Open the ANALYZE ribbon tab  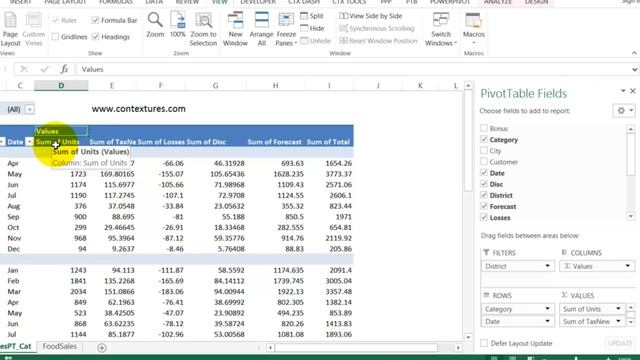coord(498,2)
